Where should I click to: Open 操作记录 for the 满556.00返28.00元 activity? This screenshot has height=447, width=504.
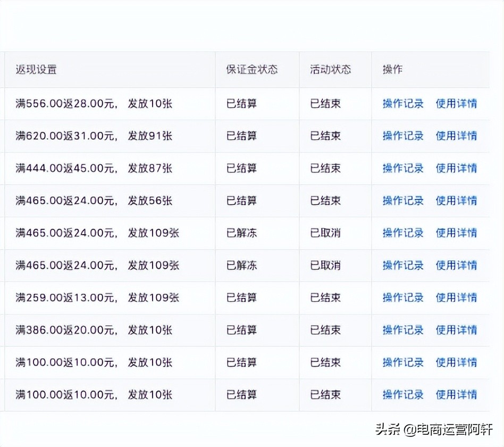click(x=402, y=104)
